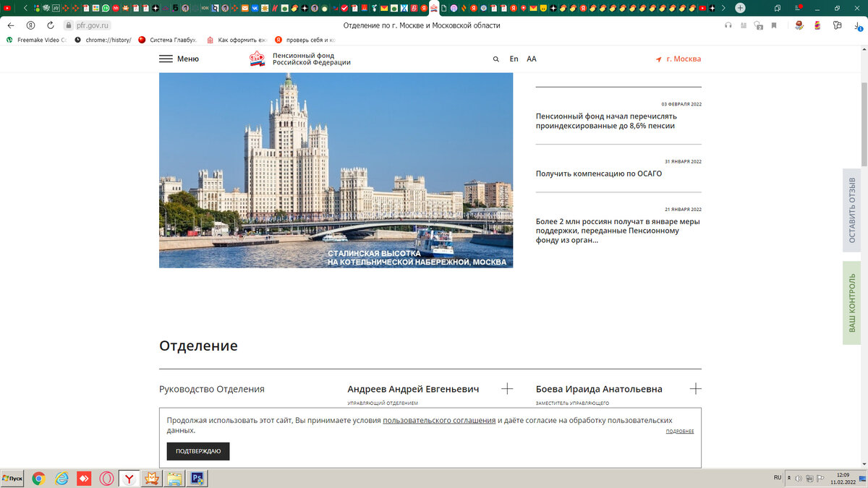Expand details for Боева Ираида Анатольевна
The width and height of the screenshot is (868, 488).
pyautogui.click(x=695, y=388)
